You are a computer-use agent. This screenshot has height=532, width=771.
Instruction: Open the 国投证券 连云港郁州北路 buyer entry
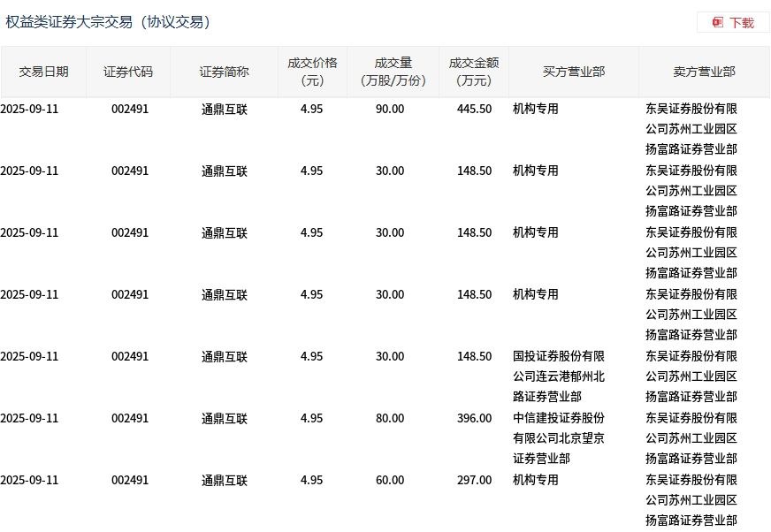pos(559,376)
